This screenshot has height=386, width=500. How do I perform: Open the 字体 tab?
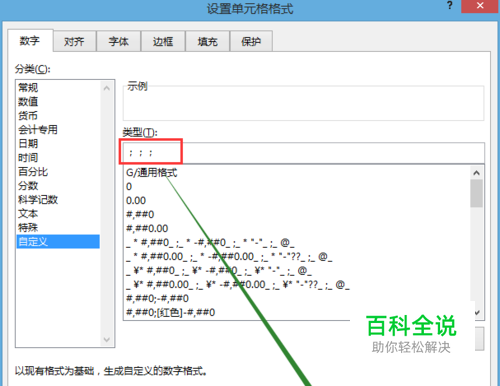pos(118,41)
